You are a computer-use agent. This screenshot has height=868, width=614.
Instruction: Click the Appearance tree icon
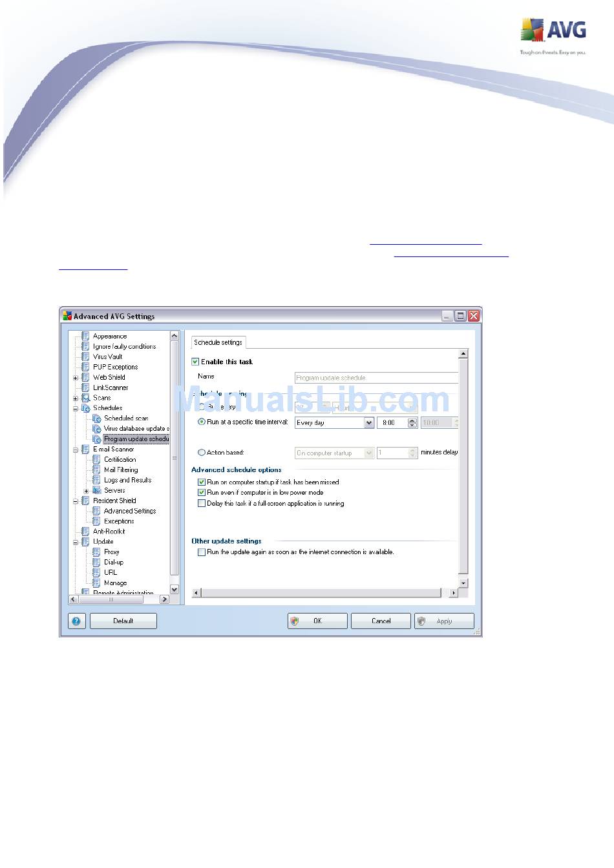click(x=85, y=336)
